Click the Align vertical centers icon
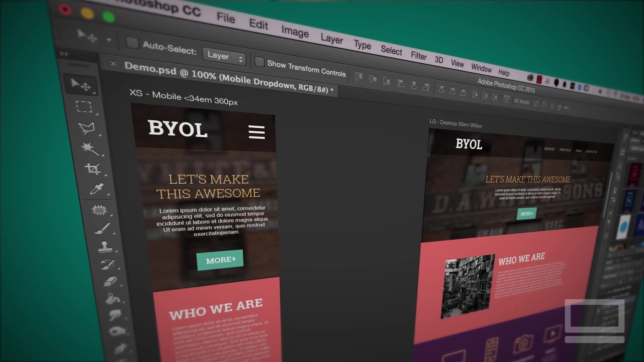The height and width of the screenshot is (362, 644). 373,79
